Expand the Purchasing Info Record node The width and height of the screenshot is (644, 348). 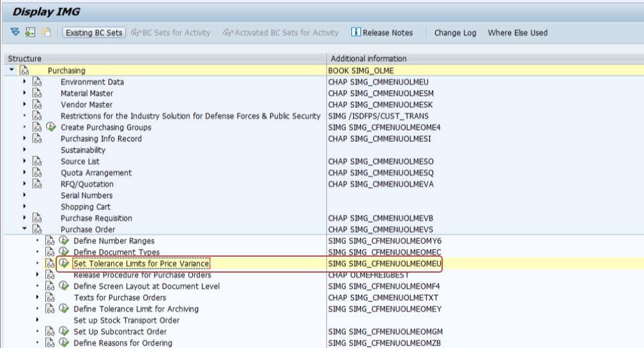[25, 139]
